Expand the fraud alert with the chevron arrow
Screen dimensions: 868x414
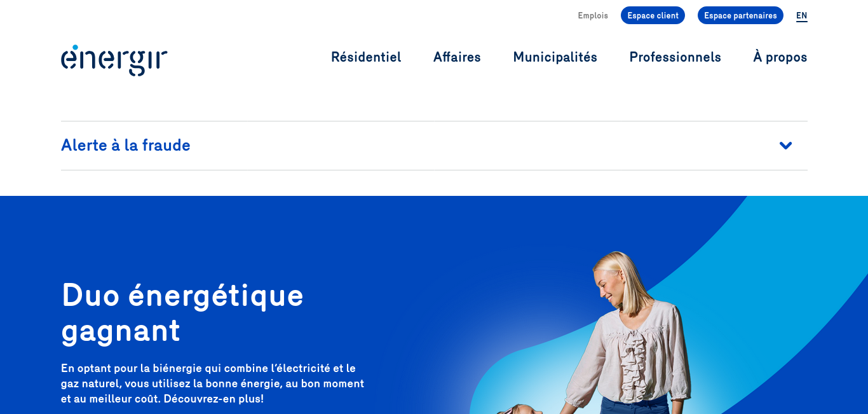tap(786, 146)
